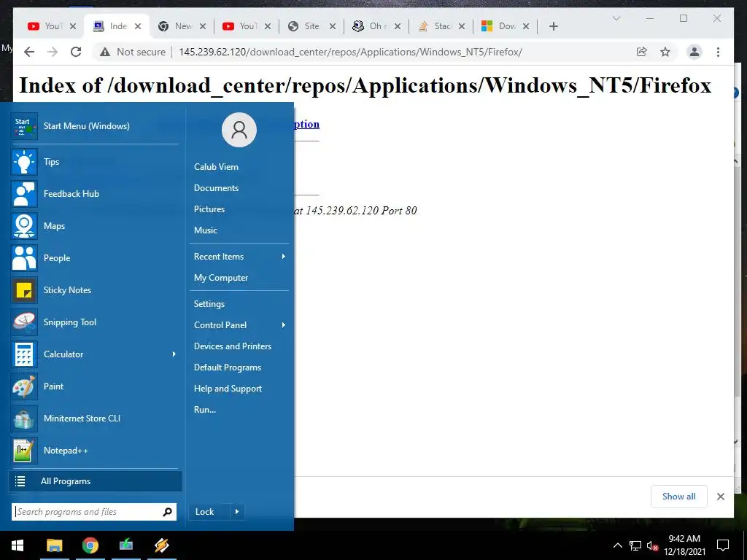
Task: Click the Not secure warning icon
Action: click(105, 52)
